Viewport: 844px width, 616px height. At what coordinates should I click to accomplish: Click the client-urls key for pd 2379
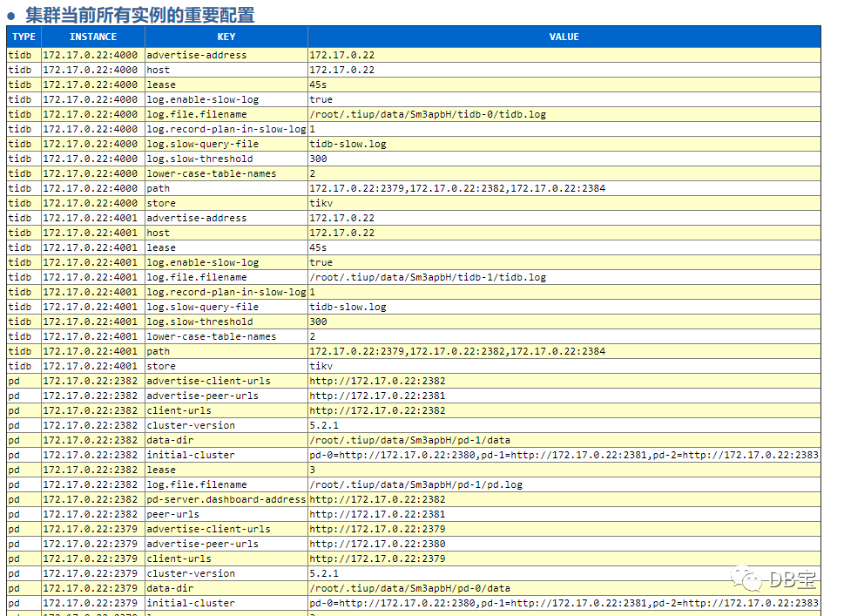click(179, 558)
